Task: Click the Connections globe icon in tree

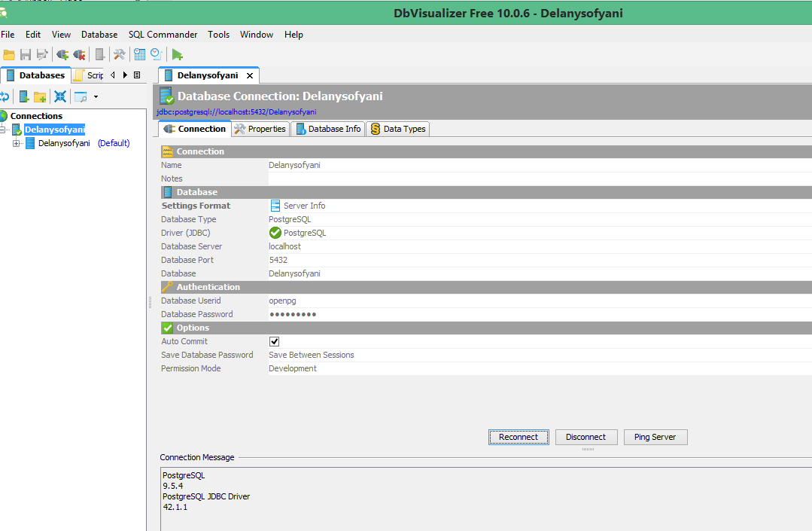Action: [4, 116]
